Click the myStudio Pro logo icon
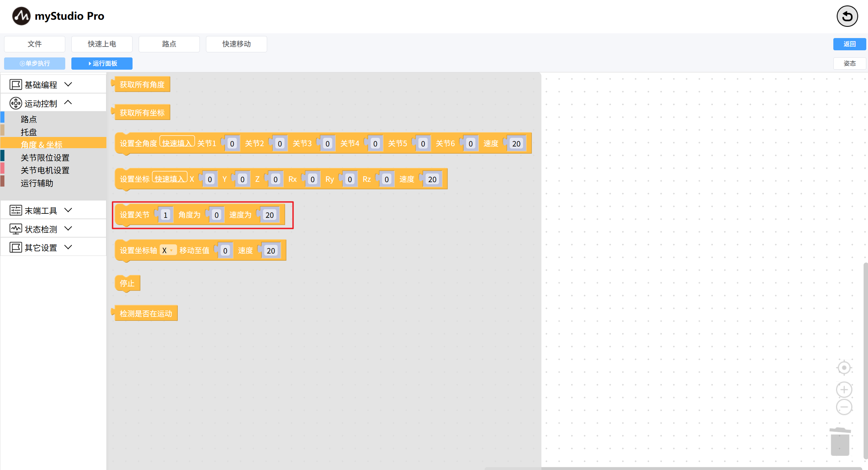 [21, 16]
